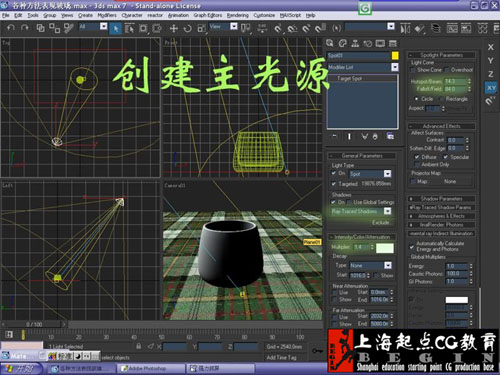
Task: Select the Select and Move tool
Action: pos(173,29)
